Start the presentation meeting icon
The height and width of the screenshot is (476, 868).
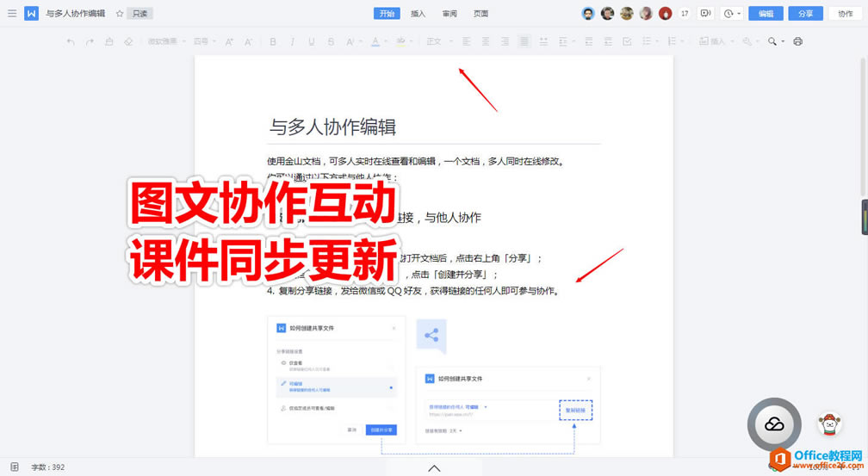pyautogui.click(x=705, y=13)
